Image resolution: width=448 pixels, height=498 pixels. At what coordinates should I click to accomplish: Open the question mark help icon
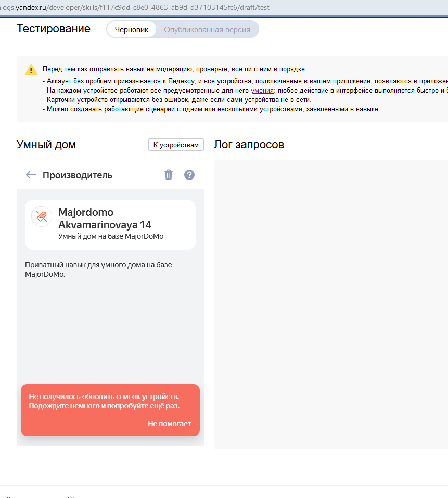coord(189,175)
